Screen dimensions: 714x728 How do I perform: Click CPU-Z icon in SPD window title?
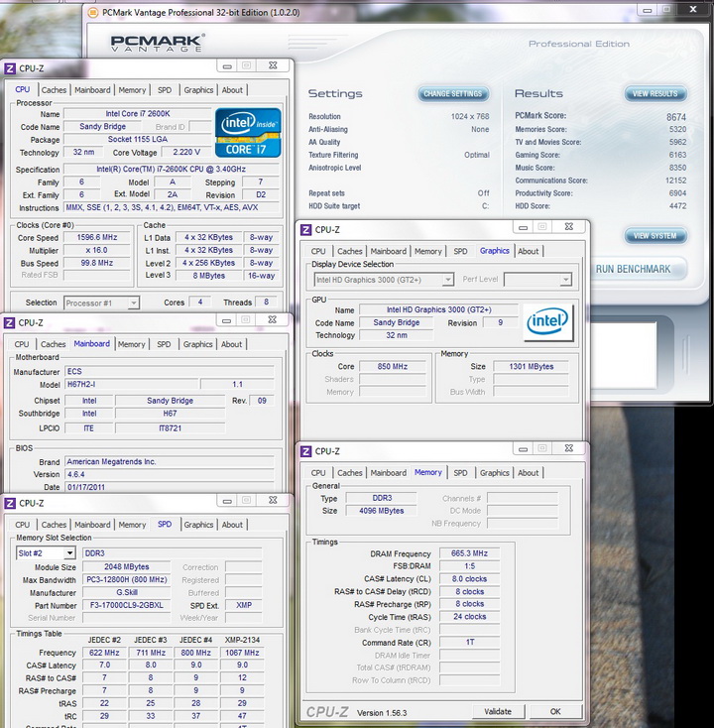[x=9, y=503]
